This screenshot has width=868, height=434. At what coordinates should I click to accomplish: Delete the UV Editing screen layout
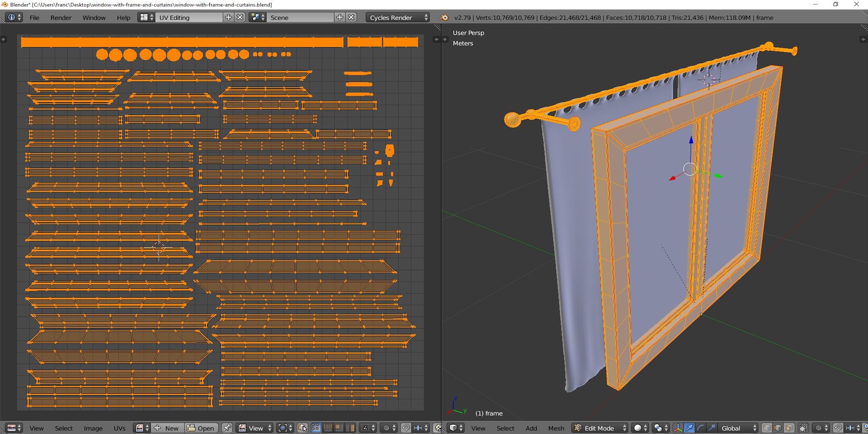(x=240, y=18)
